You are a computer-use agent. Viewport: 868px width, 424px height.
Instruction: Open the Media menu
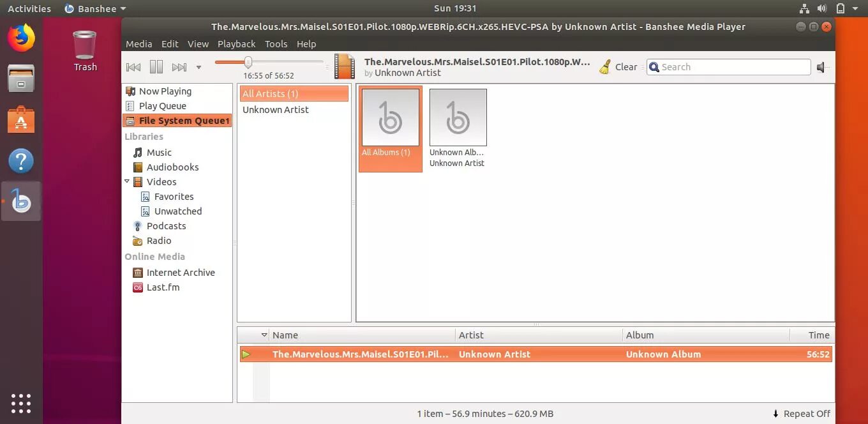tap(138, 44)
